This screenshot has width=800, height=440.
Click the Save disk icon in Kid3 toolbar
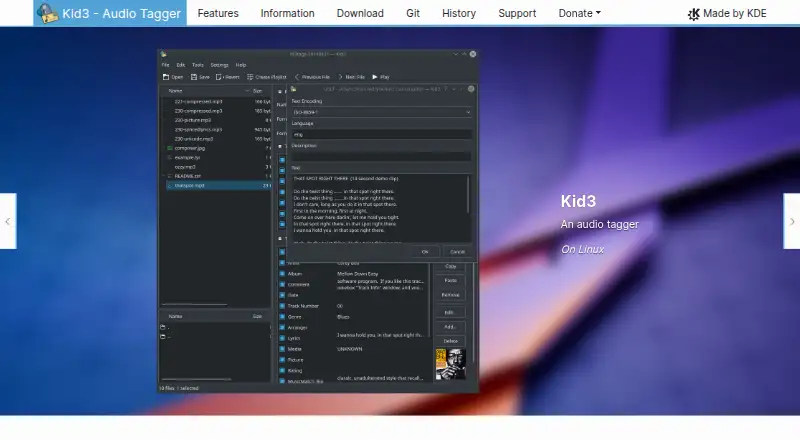tap(194, 77)
